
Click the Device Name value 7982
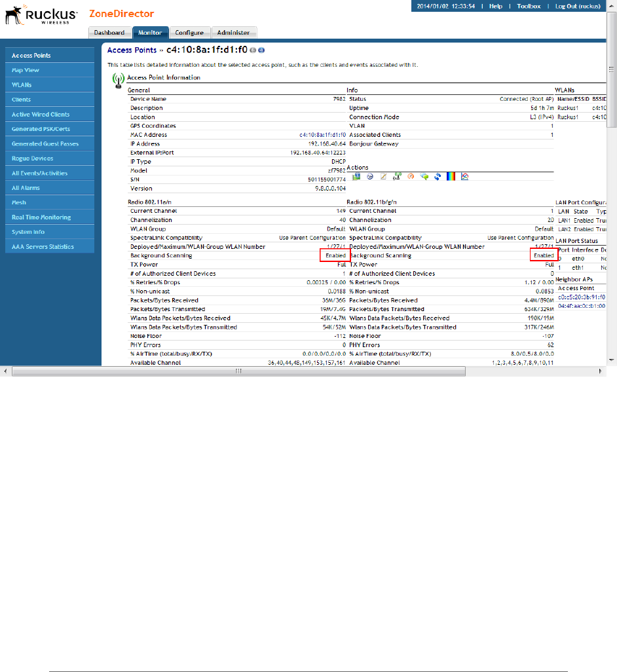pos(339,99)
